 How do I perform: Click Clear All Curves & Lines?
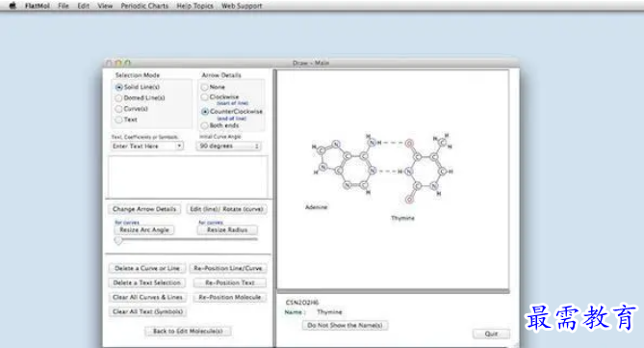pos(147,297)
